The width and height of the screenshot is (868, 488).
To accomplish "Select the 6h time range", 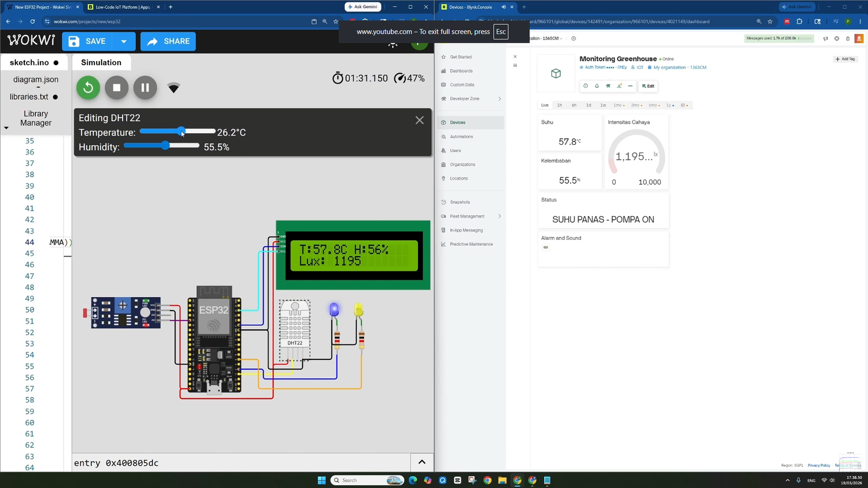I will 574,105.
